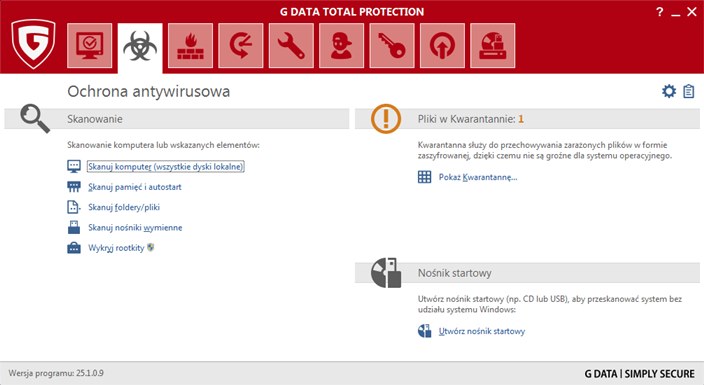The image size is (704, 385).
Task: Click the help question mark icon
Action: click(659, 12)
